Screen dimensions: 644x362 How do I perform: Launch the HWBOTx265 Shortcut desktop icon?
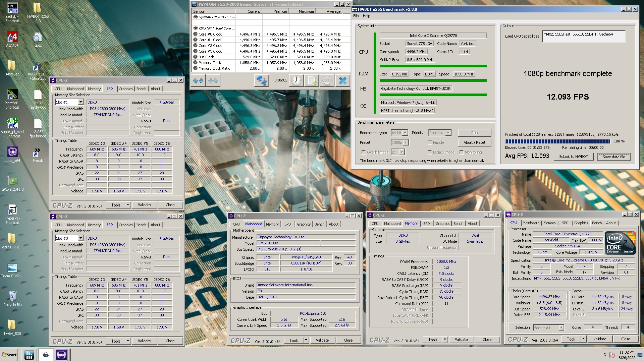[38, 70]
